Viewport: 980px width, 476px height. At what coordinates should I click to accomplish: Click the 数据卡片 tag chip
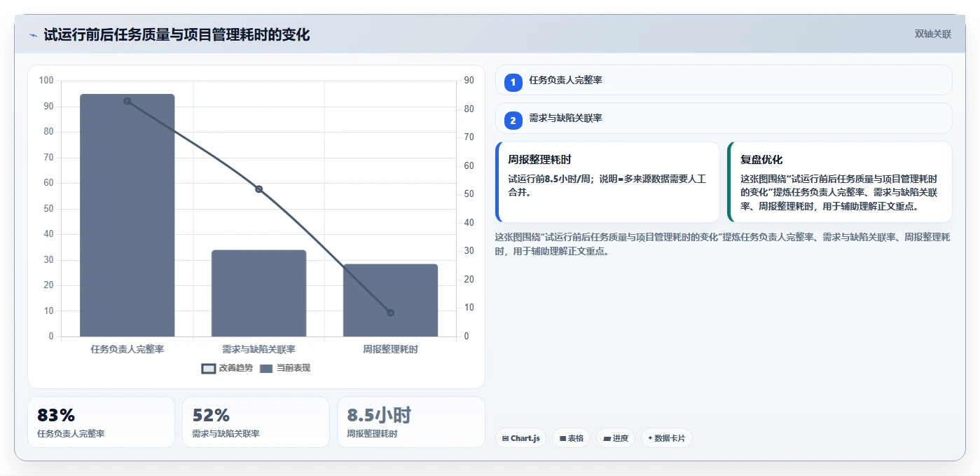666,438
